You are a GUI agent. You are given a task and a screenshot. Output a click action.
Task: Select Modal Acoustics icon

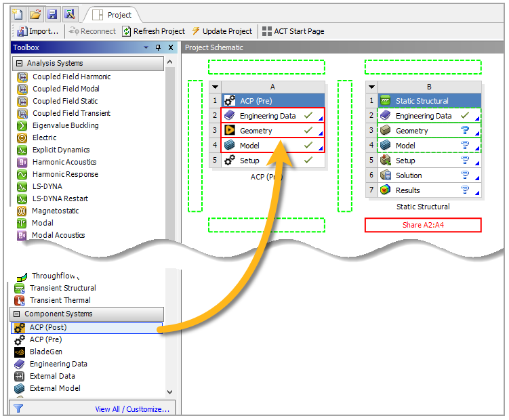pyautogui.click(x=22, y=235)
